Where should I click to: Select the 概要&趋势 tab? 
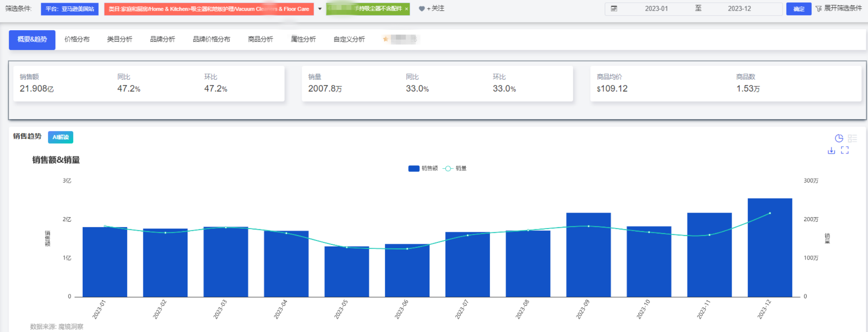pyautogui.click(x=32, y=40)
